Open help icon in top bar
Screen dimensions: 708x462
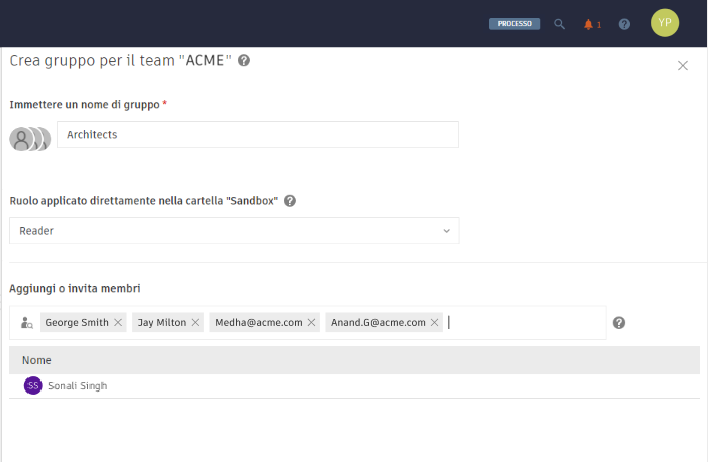coord(624,24)
